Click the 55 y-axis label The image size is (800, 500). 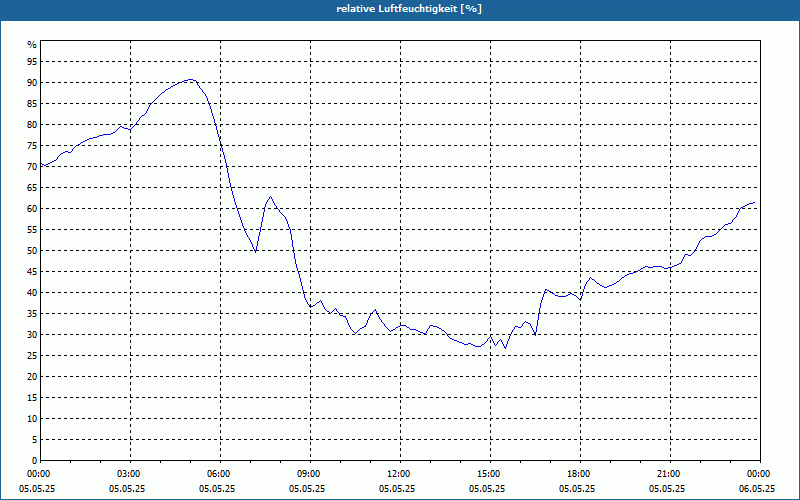(x=32, y=230)
